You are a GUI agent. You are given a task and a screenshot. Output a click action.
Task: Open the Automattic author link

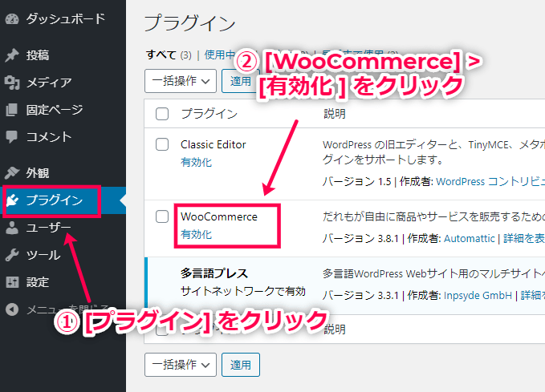469,239
